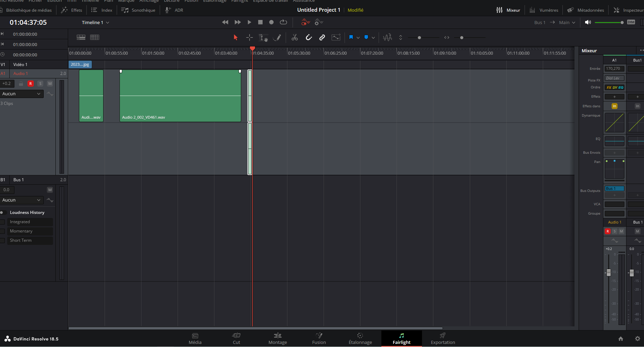644x347 pixels.
Task: Click the rewind button
Action: click(x=225, y=22)
